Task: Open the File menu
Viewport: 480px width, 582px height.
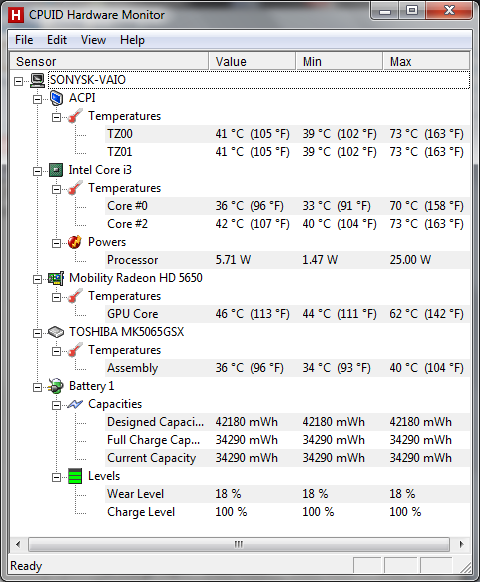Action: (x=24, y=40)
